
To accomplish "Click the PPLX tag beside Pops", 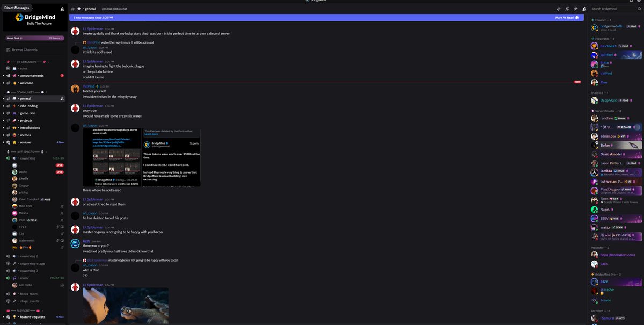I will pos(32,220).
